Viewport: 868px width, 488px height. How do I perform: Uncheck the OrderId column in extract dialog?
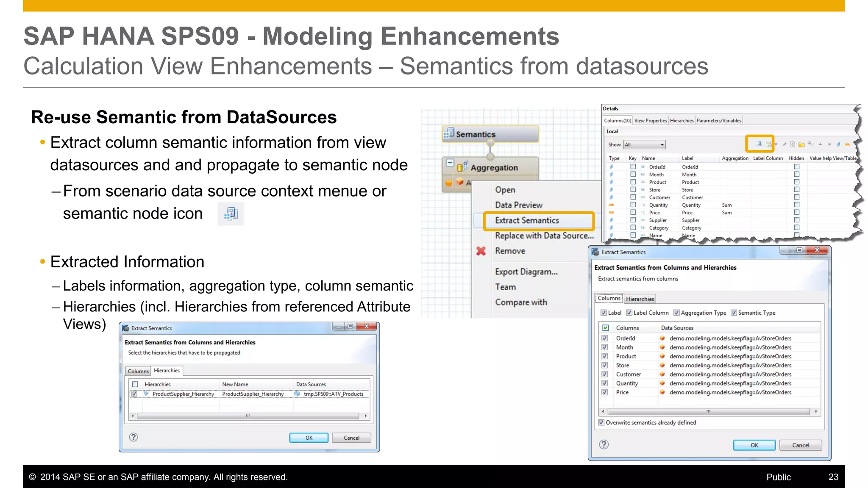(605, 338)
